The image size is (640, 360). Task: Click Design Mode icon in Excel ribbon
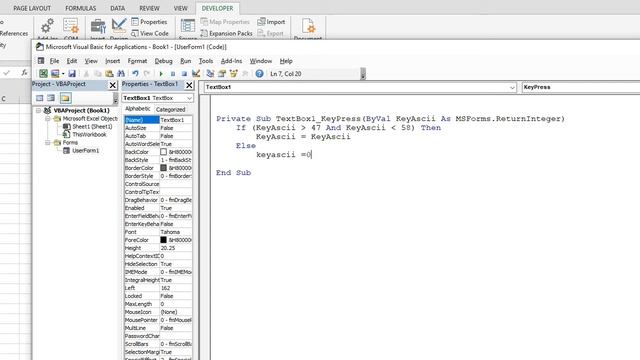119,26
